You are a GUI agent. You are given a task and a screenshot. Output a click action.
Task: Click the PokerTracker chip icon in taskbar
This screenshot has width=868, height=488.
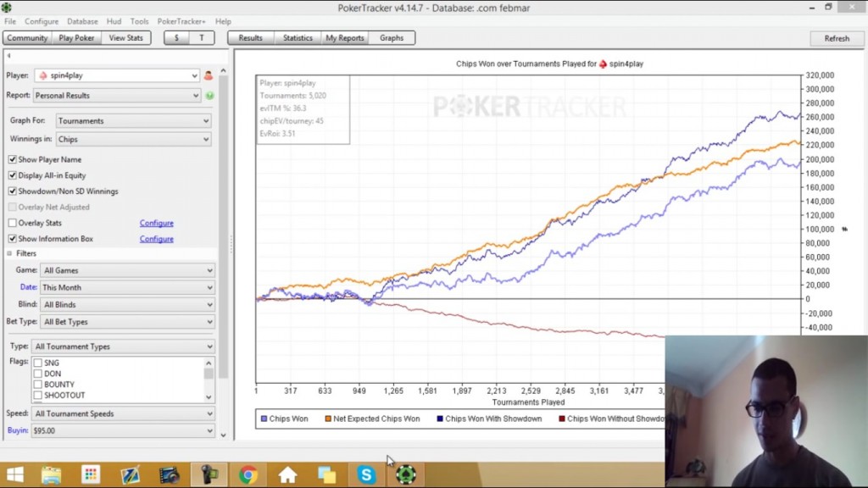pyautogui.click(x=406, y=474)
